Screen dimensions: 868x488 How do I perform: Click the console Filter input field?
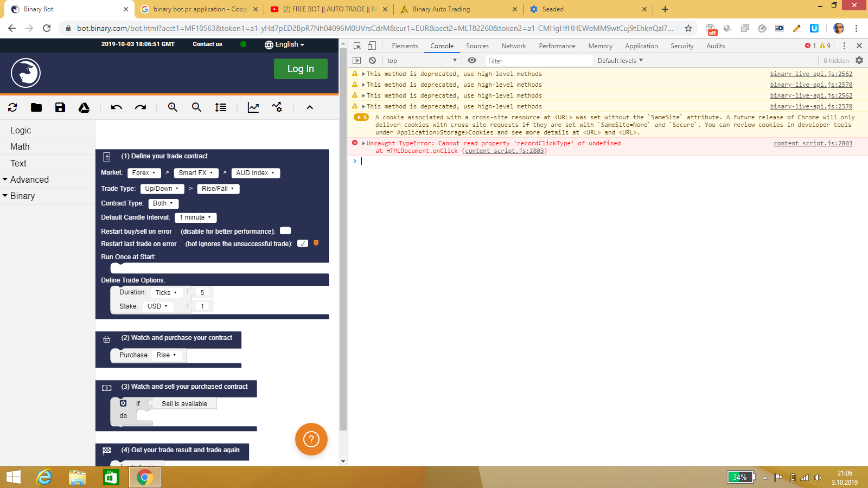point(538,61)
